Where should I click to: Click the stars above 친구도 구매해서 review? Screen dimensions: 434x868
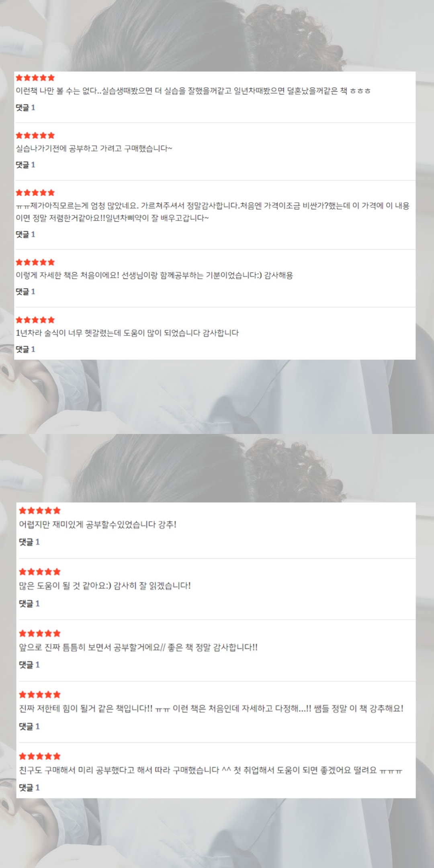(40, 756)
